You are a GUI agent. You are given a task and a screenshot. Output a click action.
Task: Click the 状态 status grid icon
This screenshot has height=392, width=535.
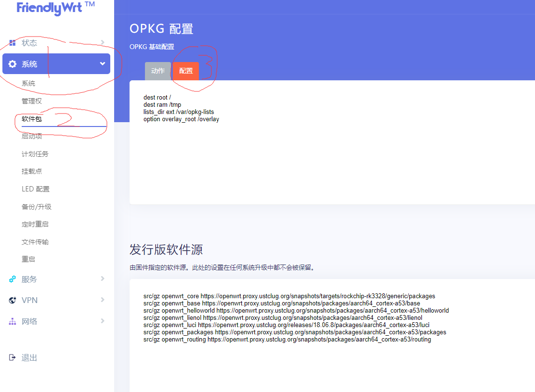[x=13, y=42]
